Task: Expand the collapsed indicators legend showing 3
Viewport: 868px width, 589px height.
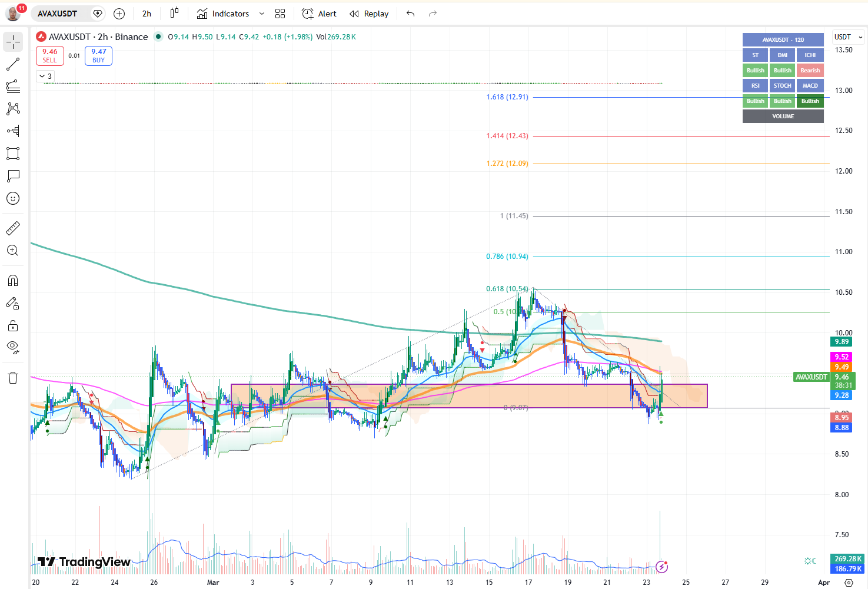Action: tap(45, 76)
